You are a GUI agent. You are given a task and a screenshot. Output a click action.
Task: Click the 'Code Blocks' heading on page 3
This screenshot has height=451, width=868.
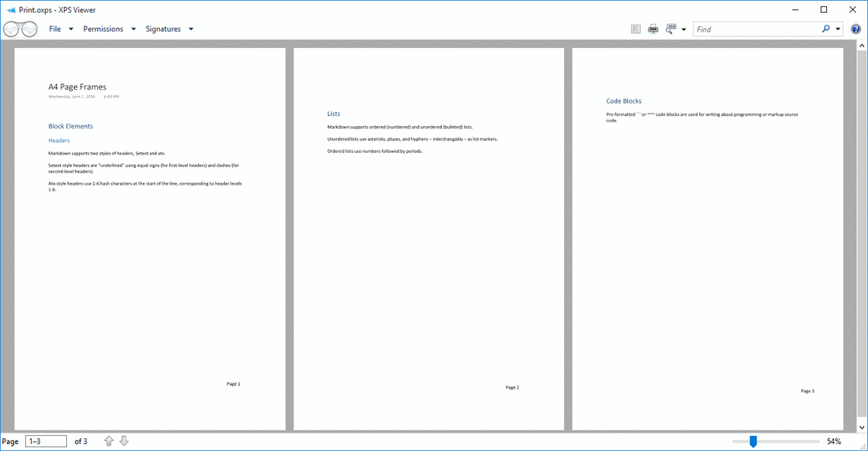pyautogui.click(x=623, y=101)
